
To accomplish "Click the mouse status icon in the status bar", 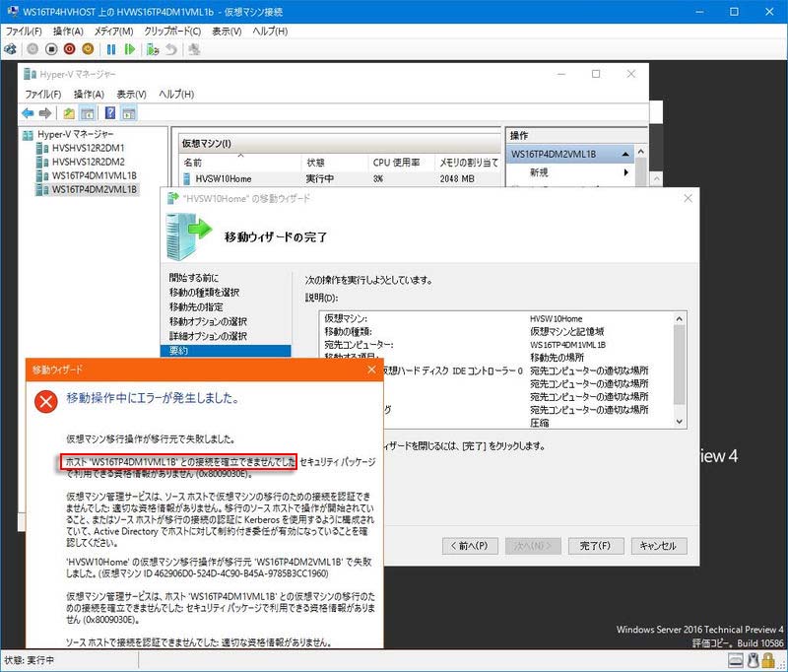I will (x=753, y=660).
